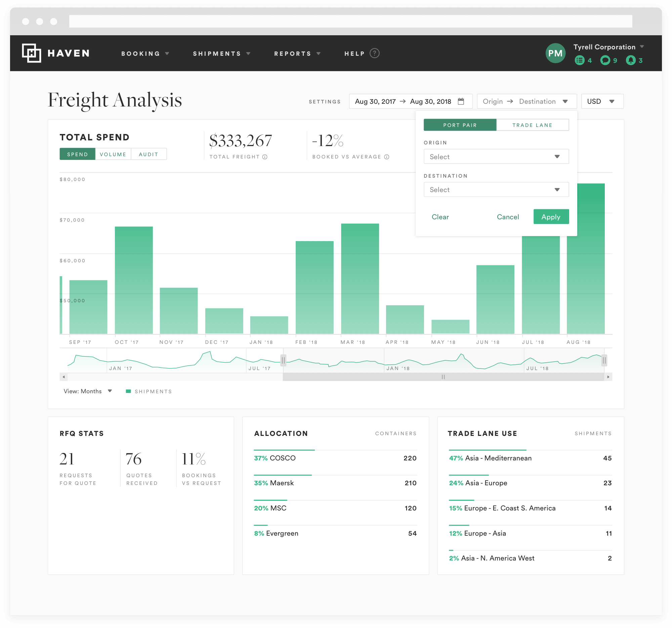Open the notifications bell icon
This screenshot has height=628, width=672.
[631, 60]
